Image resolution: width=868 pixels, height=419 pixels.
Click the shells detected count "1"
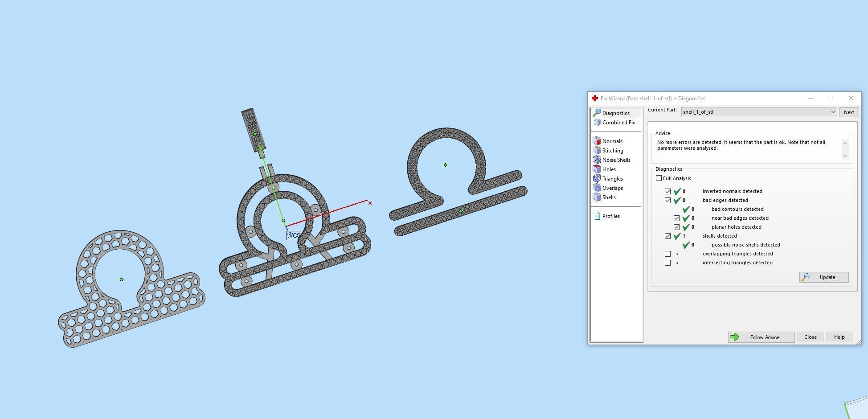(x=684, y=236)
